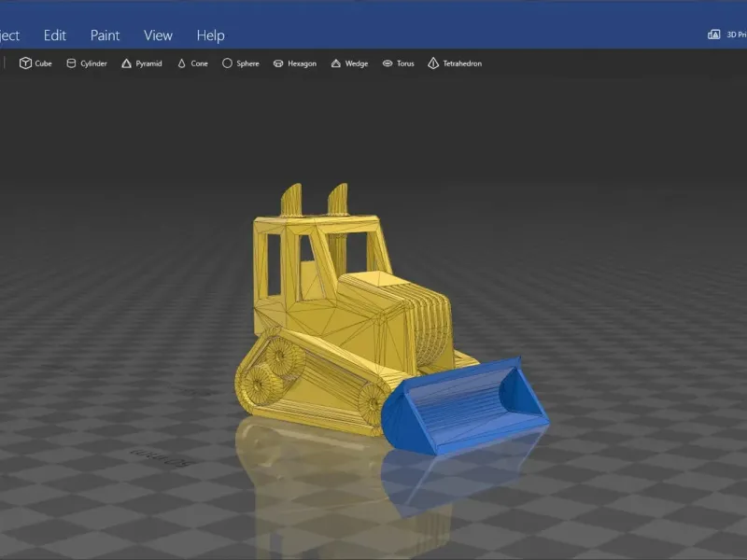Insert a Sphere shape

point(241,63)
